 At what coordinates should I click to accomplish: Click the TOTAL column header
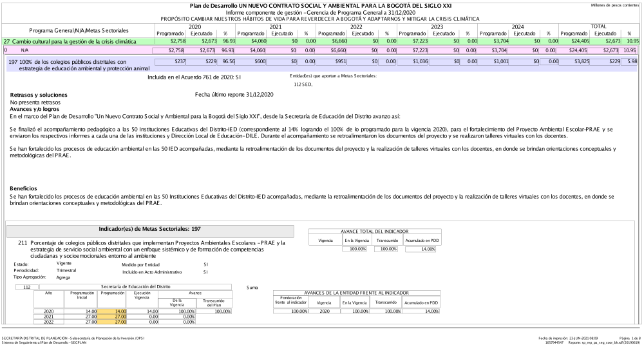pos(598,27)
